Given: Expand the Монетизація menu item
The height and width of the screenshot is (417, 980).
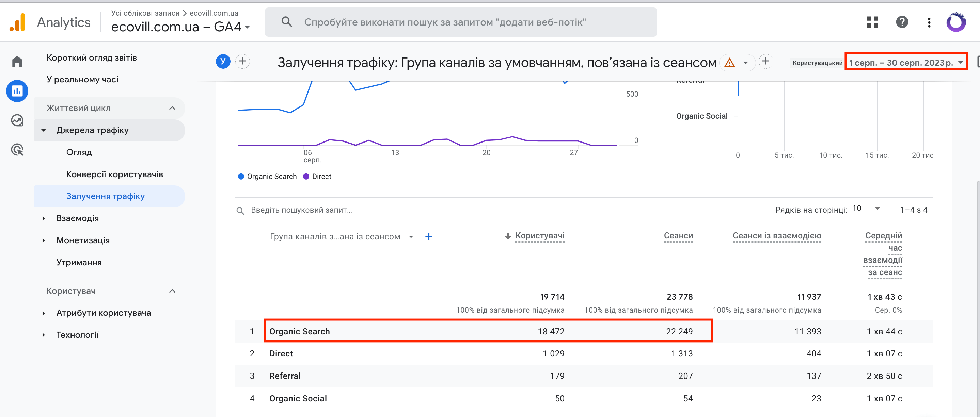Looking at the screenshot, I should click(x=43, y=240).
